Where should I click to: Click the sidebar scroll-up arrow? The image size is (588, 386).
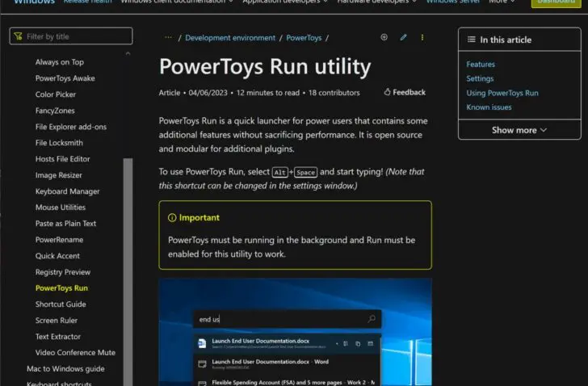pyautogui.click(x=128, y=53)
